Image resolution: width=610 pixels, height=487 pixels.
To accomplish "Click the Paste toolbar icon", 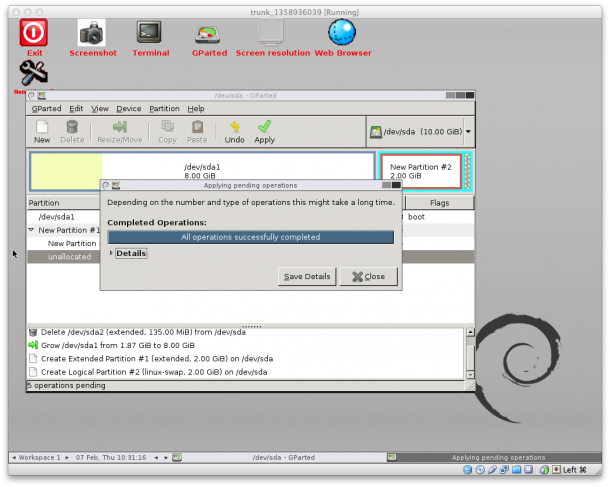I will pos(197,127).
